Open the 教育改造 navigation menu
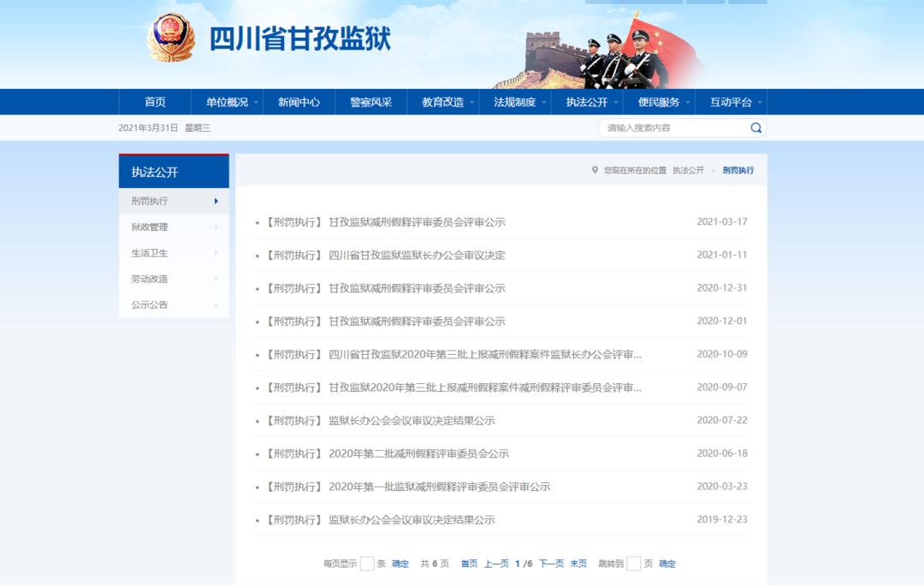The height and width of the screenshot is (585, 924). 443,102
